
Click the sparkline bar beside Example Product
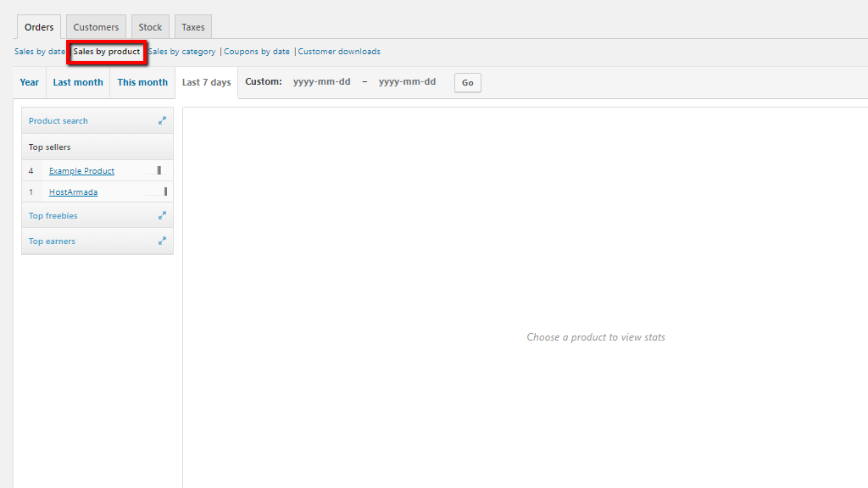158,170
